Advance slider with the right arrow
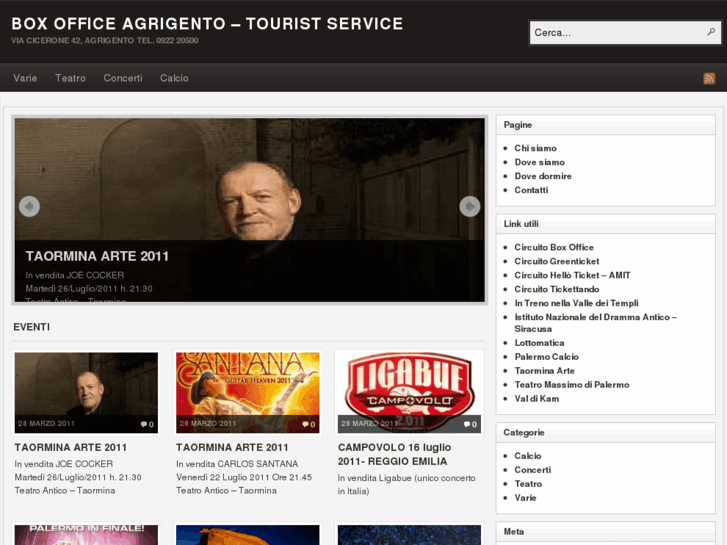The height and width of the screenshot is (545, 727). tap(469, 206)
